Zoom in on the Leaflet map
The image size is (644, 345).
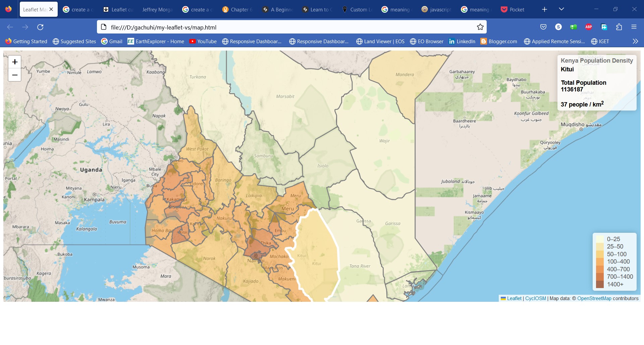click(15, 62)
